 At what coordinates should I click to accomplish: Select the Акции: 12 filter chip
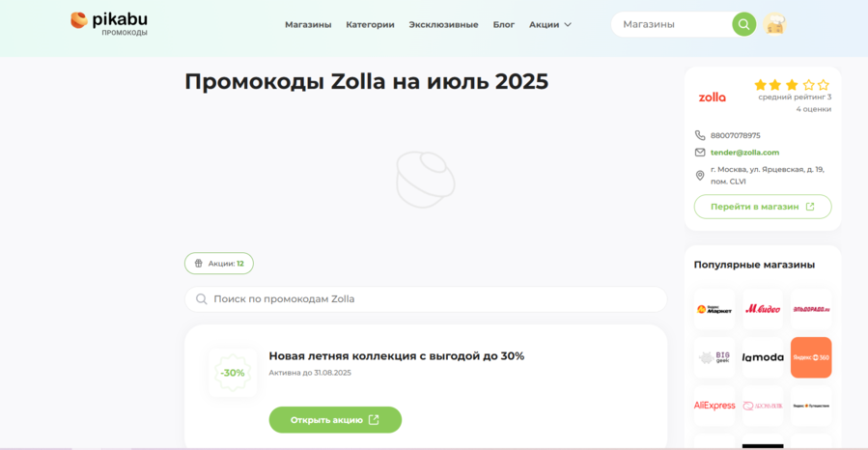coord(219,264)
